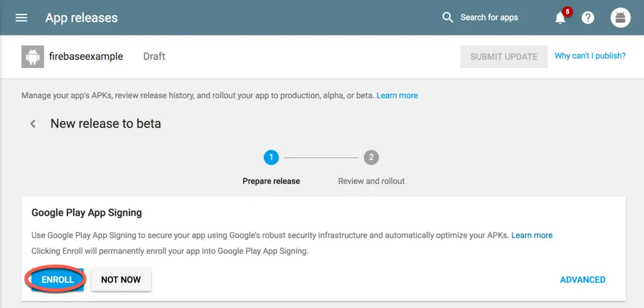644x308 pixels.
Task: Open Learn more link about managing APKs
Action: [397, 96]
